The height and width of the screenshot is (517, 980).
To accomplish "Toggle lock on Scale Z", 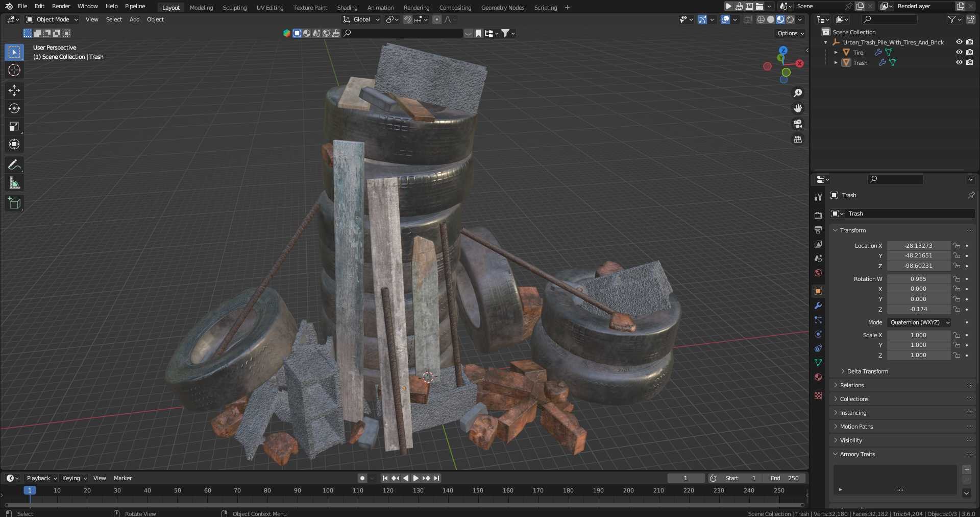I will click(x=957, y=355).
